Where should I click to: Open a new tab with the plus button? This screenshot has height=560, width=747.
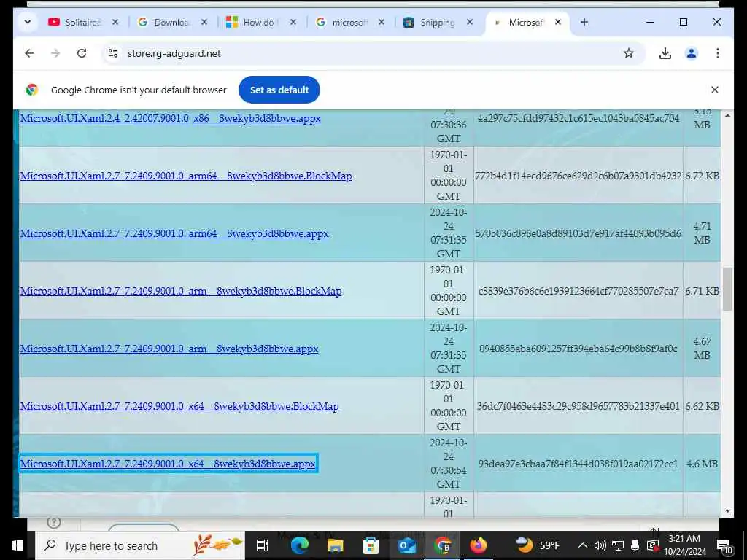tap(584, 22)
